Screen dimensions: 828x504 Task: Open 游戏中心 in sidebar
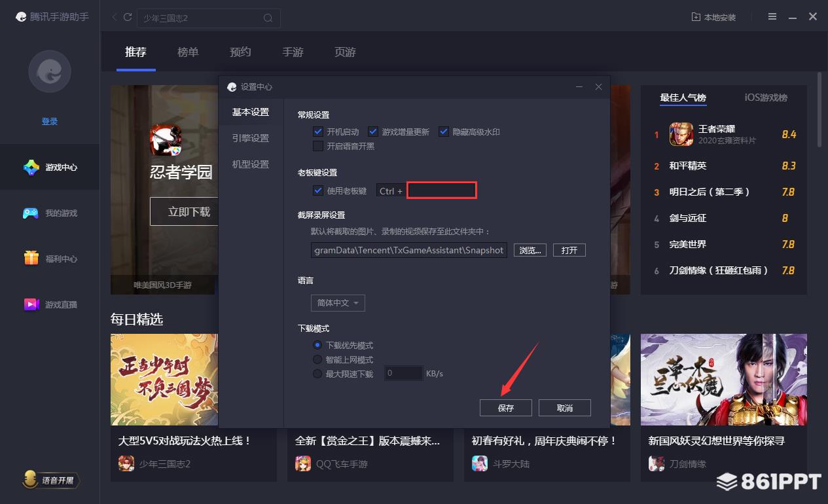50,168
